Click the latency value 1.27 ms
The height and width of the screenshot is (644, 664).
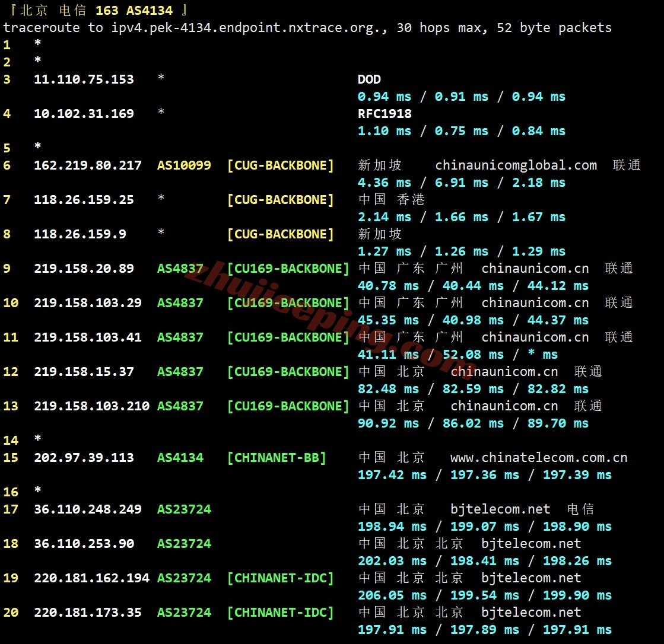tap(385, 251)
